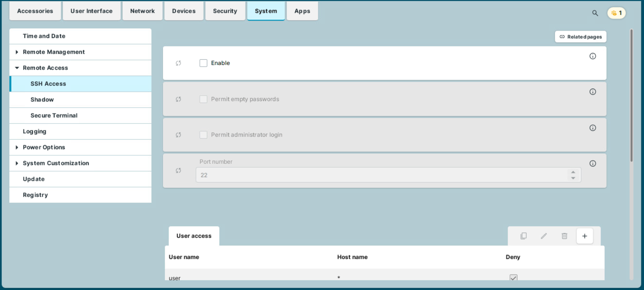This screenshot has height=290, width=644.
Task: Open Secure Terminal settings page
Action: point(54,115)
